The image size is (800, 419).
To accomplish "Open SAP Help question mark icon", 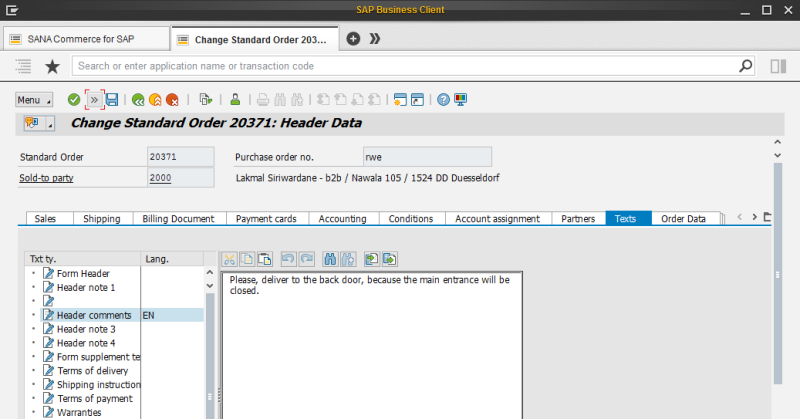I will point(443,100).
